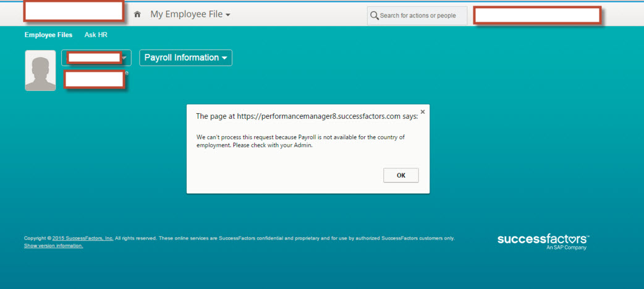Viewport: 644px width, 289px height.
Task: Expand the employee name dropdown arrow
Action: [x=125, y=58]
